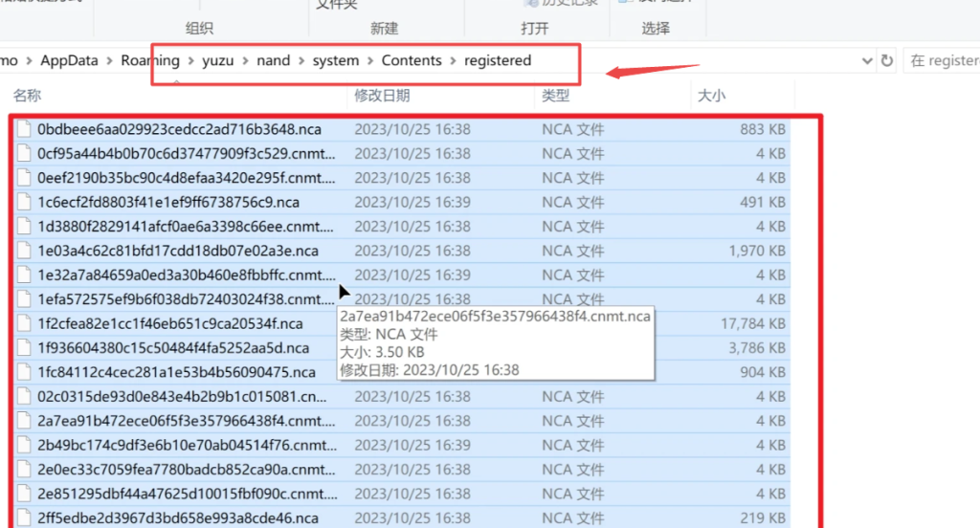Screen dimensions: 980x528
Task: Click file icon of 1d3880f2829141afcf0ae6a3398c66ee.cnmt
Action: tap(24, 226)
